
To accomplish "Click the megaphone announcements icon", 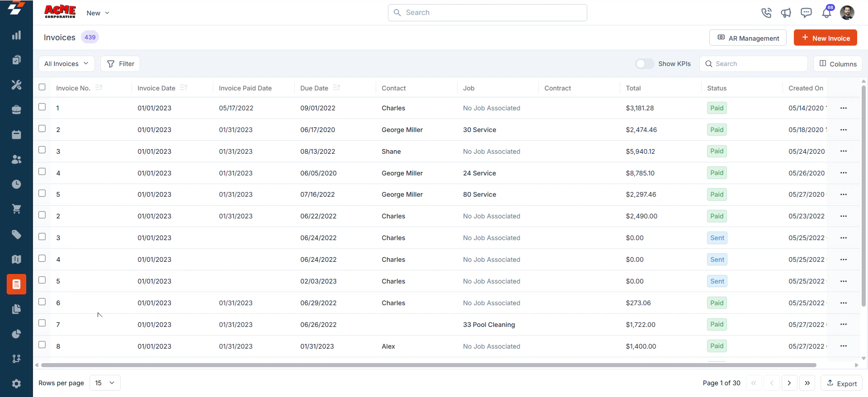I will (786, 13).
